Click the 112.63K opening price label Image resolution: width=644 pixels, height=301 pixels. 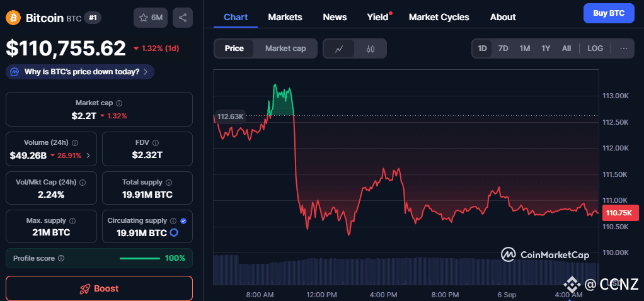(231, 117)
